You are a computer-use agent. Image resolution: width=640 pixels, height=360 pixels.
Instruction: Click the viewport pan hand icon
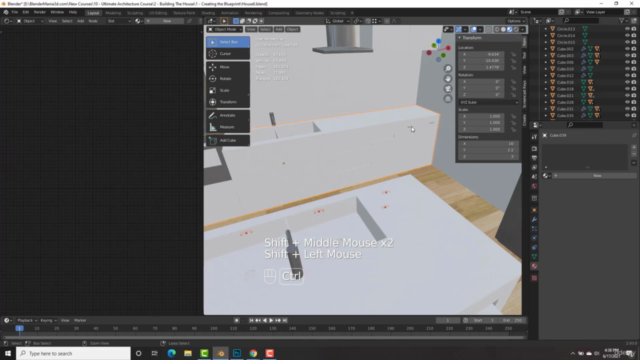[x=448, y=79]
